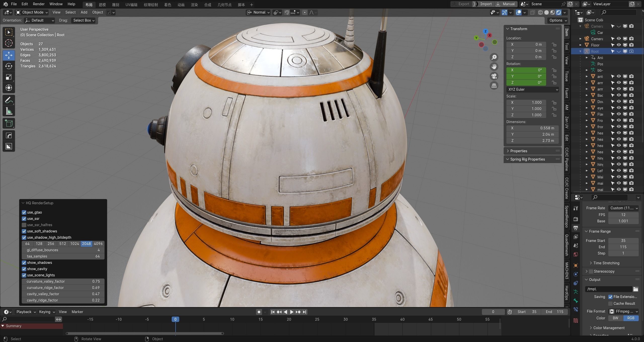This screenshot has height=342, width=644.
Task: Enable Cache Result checkbox
Action: 611,304
